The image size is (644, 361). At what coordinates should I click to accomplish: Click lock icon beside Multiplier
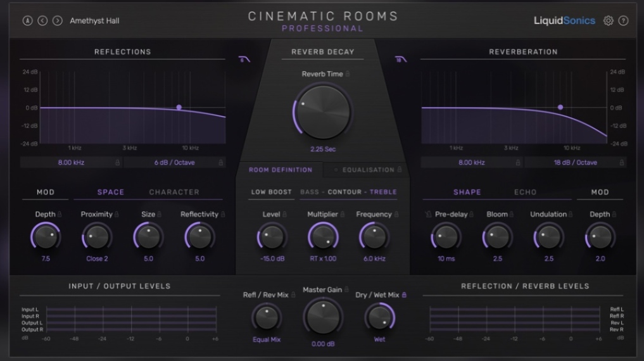[342, 214]
